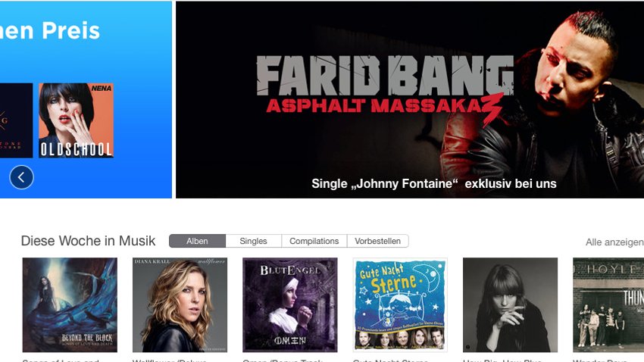The height and width of the screenshot is (362, 644).
Task: Click the Wallflower album title text
Action: coord(169,360)
